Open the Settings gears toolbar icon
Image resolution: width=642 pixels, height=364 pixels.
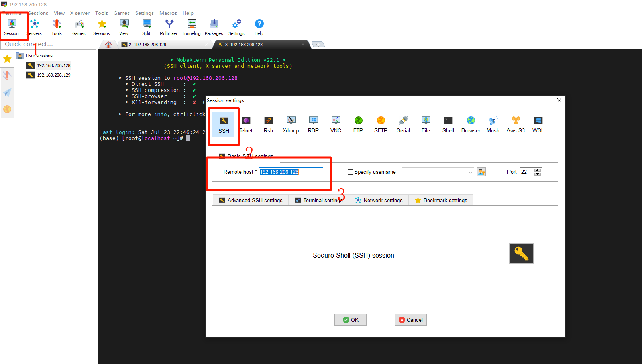pyautogui.click(x=236, y=27)
